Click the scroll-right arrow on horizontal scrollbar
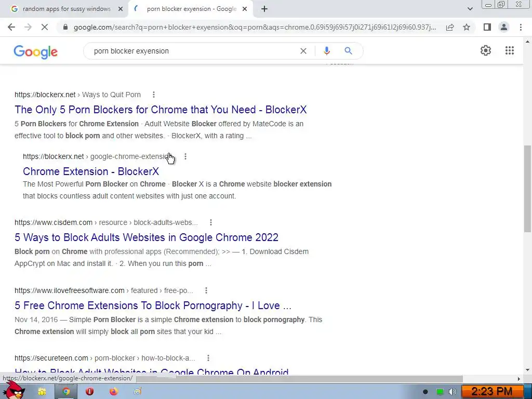This screenshot has width=532, height=399. pyautogui.click(x=518, y=379)
